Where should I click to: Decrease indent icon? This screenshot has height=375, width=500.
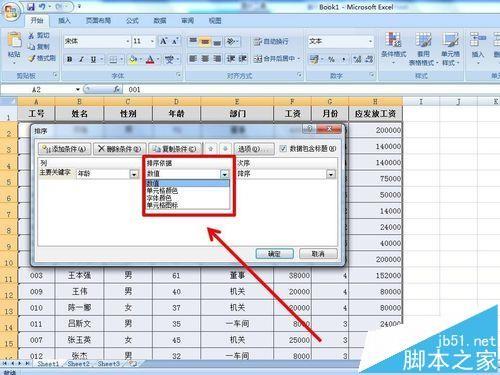[231, 59]
